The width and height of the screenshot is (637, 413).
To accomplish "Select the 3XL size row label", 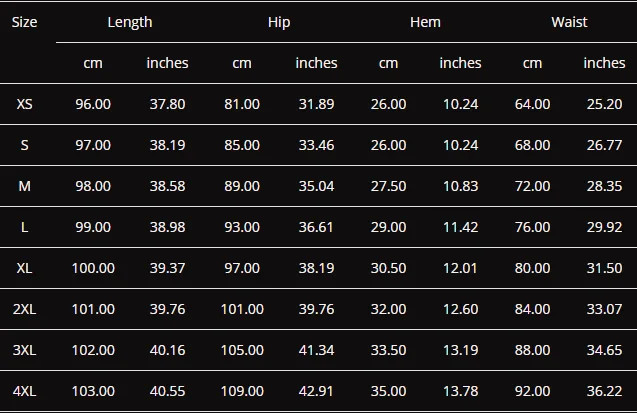I will pyautogui.click(x=24, y=350).
